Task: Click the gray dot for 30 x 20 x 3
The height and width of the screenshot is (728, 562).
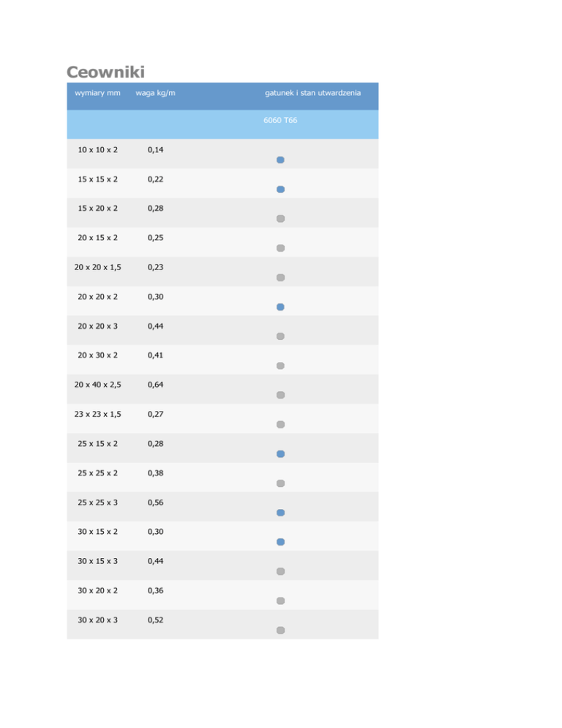Action: point(280,630)
